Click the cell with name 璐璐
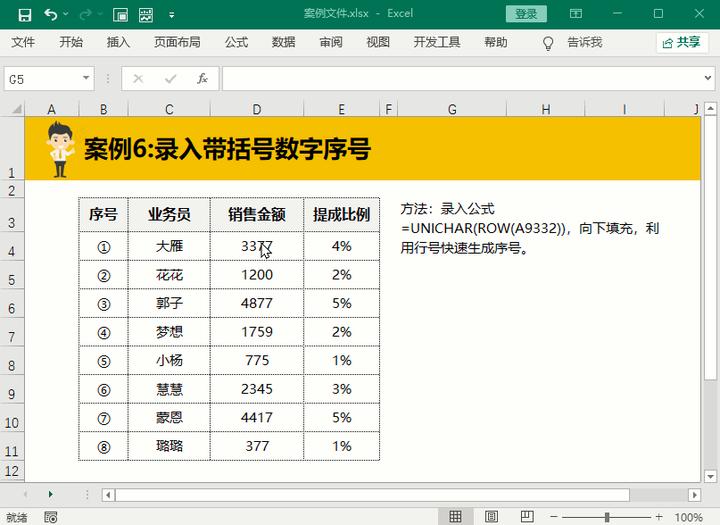The width and height of the screenshot is (720, 525). click(169, 446)
